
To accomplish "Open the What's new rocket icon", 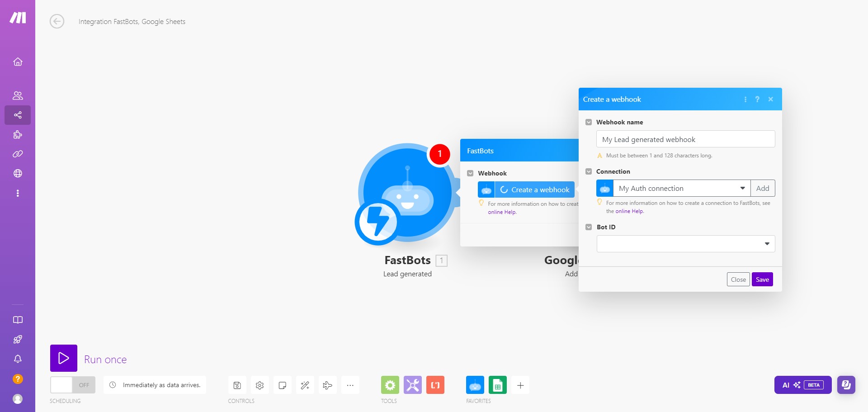I will coord(18,339).
